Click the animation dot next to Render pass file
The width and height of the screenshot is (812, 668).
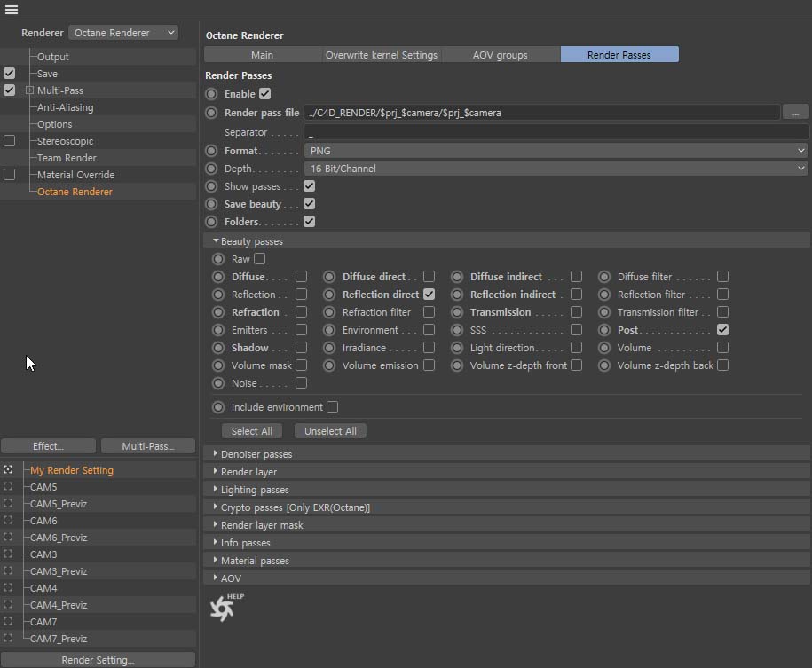(211, 113)
